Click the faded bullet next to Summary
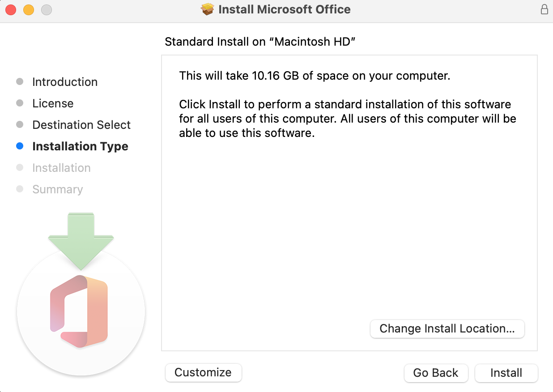Screen dimensions: 553x392 20,189
